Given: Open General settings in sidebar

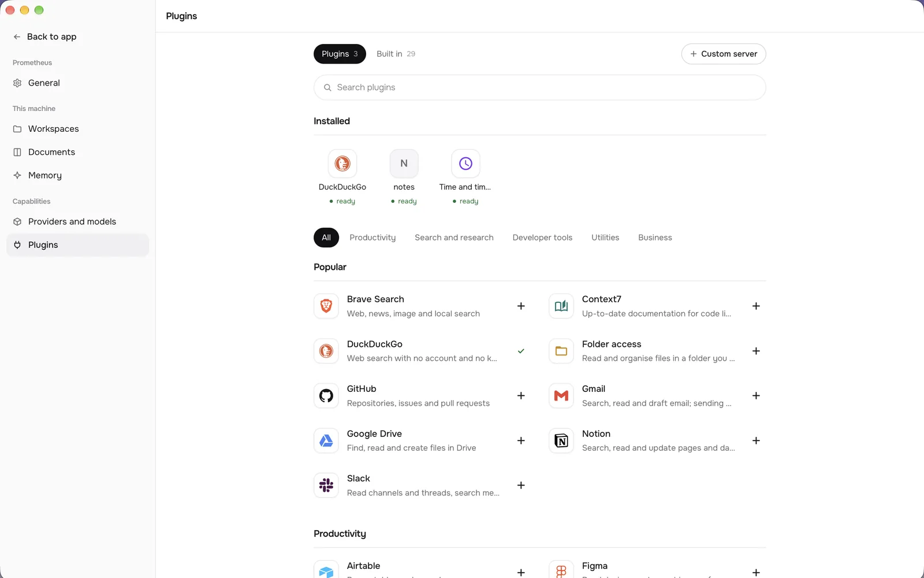Looking at the screenshot, I should (77, 83).
